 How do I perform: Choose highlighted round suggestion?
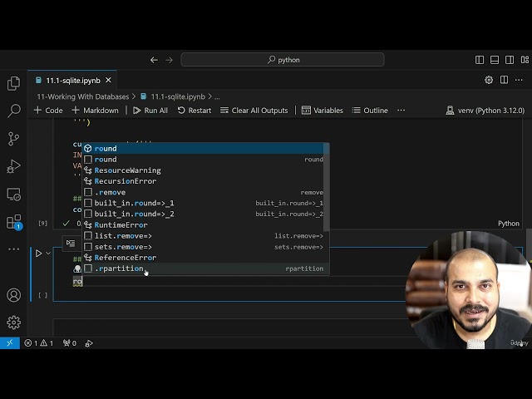(203, 148)
